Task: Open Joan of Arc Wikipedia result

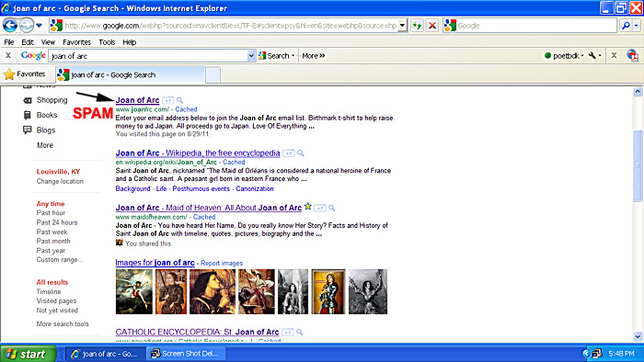Action: coord(198,153)
